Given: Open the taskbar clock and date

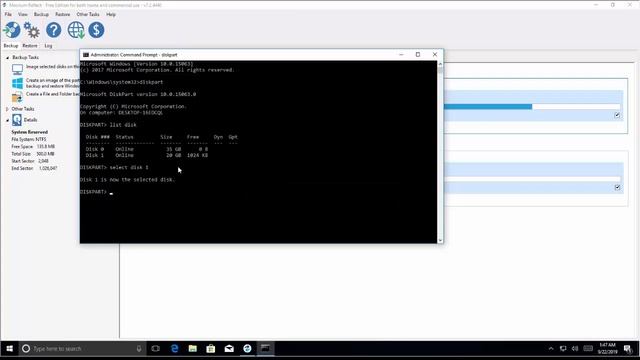Looking at the screenshot, I should [607, 349].
